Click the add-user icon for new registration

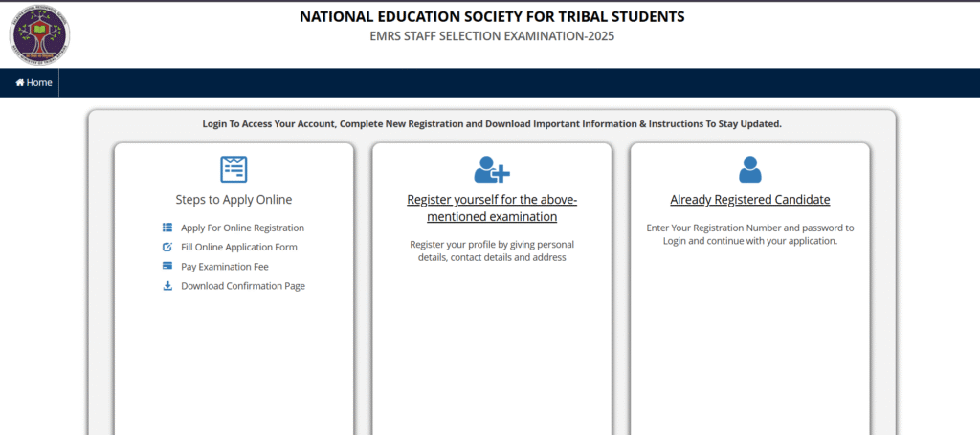(x=492, y=169)
